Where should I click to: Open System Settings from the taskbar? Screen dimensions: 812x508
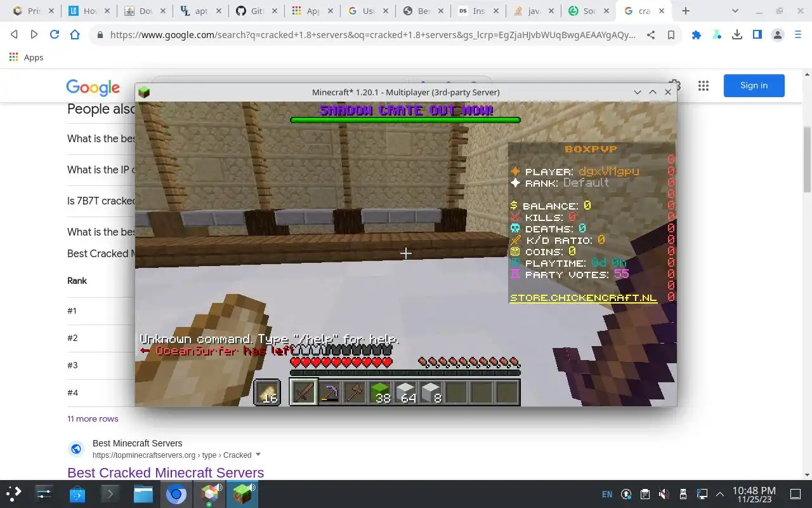click(x=44, y=493)
